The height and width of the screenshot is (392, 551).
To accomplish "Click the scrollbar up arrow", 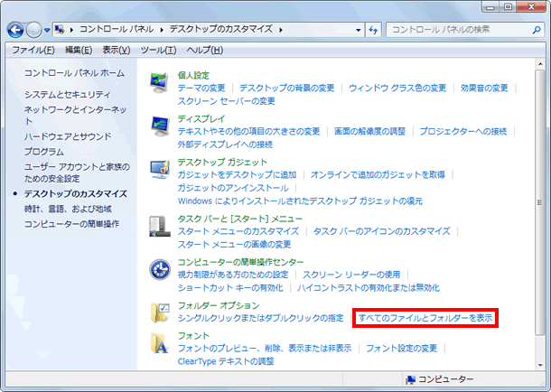I will coord(540,64).
